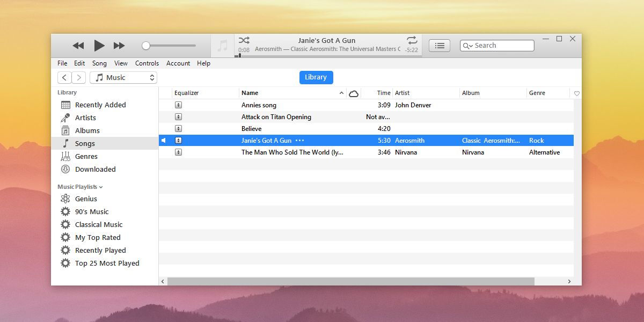This screenshot has height=322, width=644.
Task: Open equalizer preset for The Man Who Sold
Action: pyautogui.click(x=179, y=152)
